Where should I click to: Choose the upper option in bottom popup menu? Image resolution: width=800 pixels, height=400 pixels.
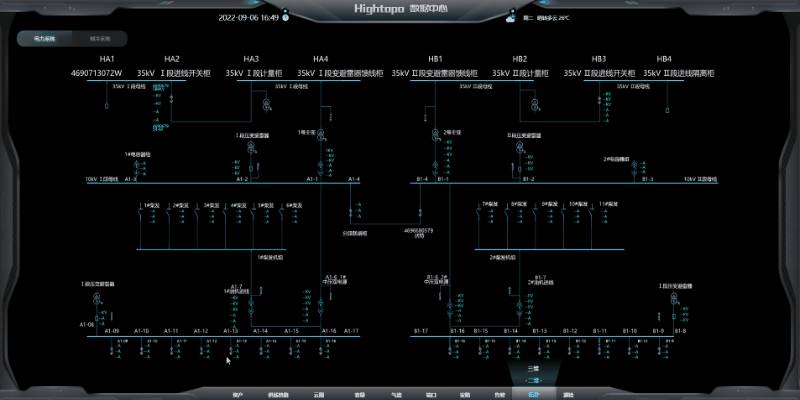coord(533,368)
